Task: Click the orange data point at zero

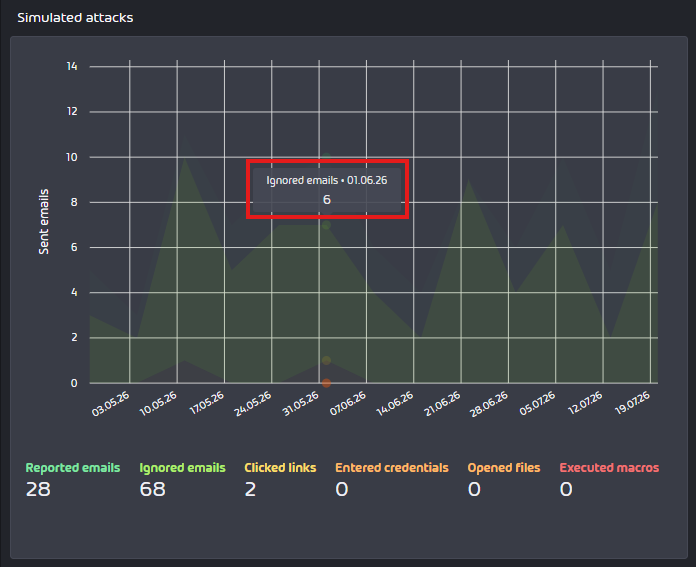Action: coord(326,383)
